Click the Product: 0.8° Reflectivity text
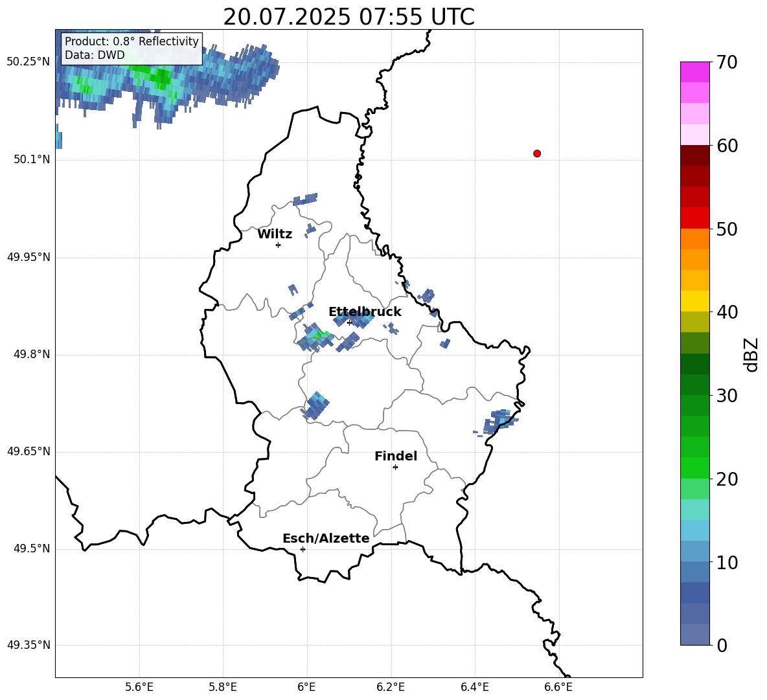The width and height of the screenshot is (767, 700). tap(132, 41)
